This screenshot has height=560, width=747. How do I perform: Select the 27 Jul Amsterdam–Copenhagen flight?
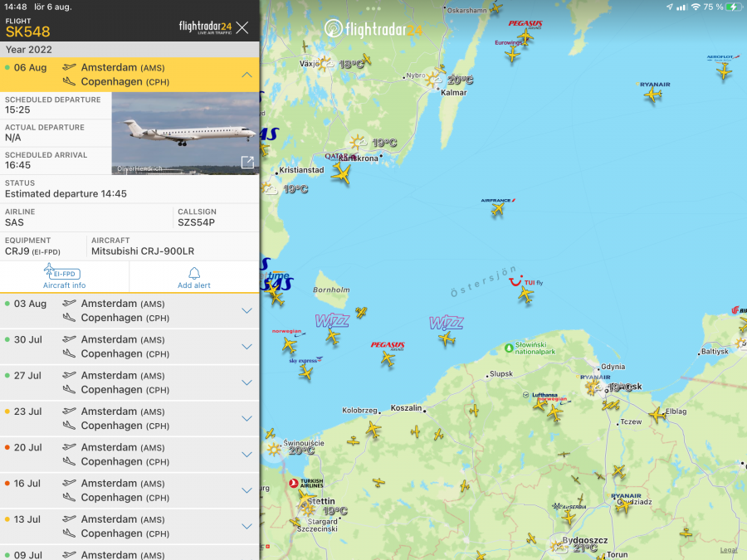click(x=124, y=382)
